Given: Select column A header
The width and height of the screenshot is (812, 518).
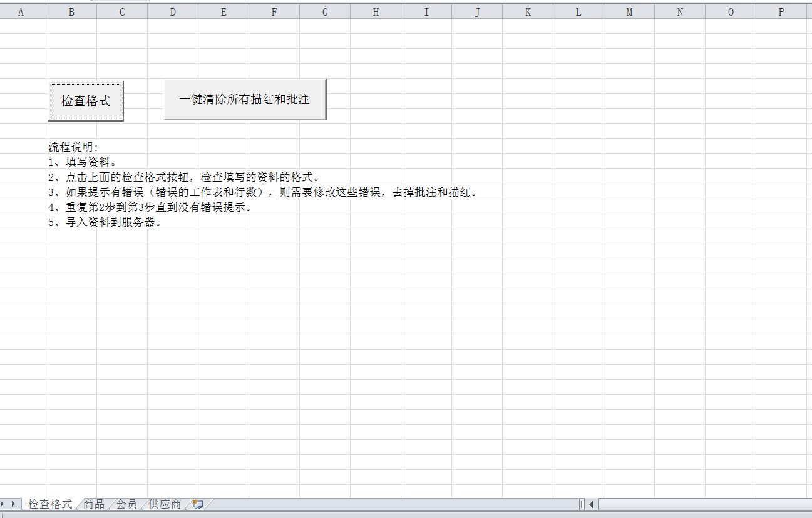Looking at the screenshot, I should (x=23, y=11).
